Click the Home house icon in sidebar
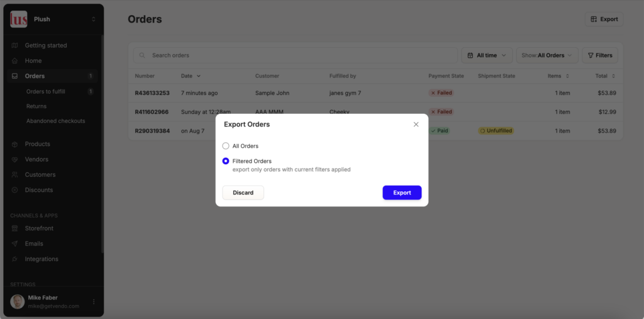Image resolution: width=644 pixels, height=319 pixels. 15,60
